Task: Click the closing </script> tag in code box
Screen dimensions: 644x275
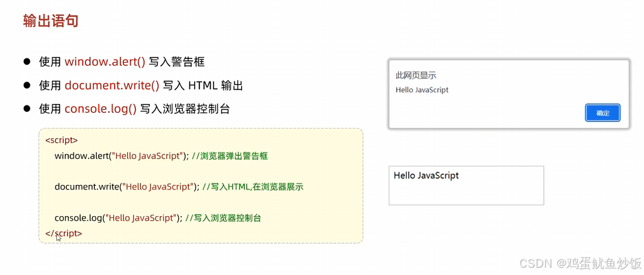Action: tap(64, 233)
